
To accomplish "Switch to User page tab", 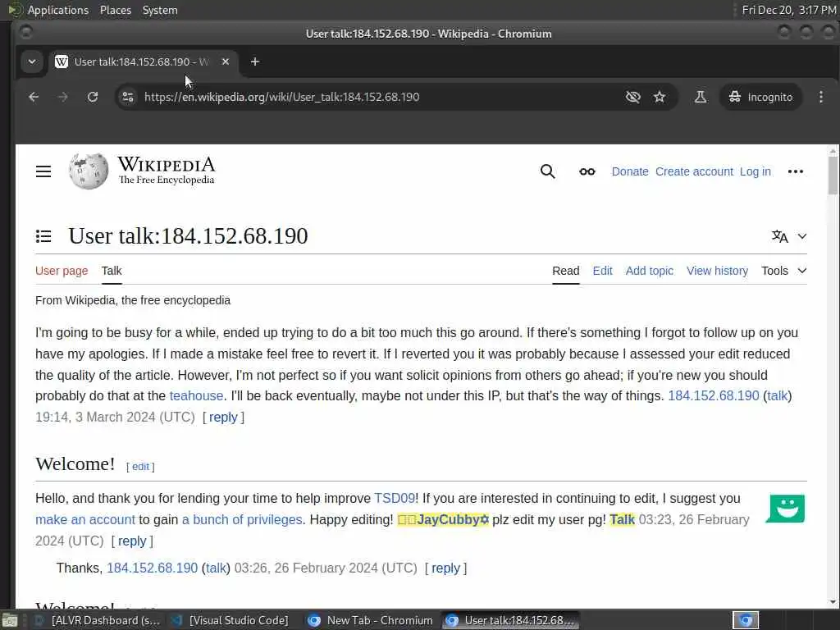I will 62,271.
